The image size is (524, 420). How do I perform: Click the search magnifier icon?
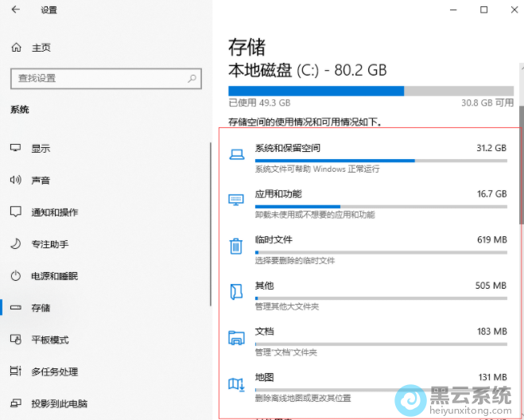pyautogui.click(x=192, y=78)
